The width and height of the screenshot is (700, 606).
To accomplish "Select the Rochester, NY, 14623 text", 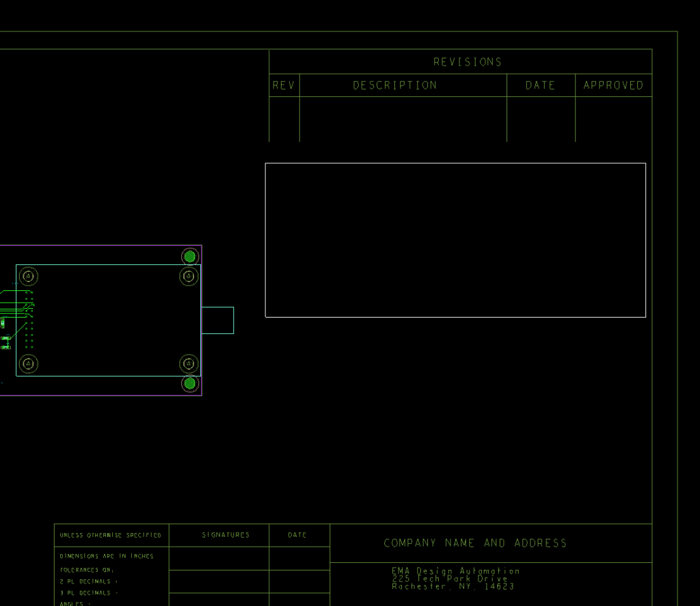I will (x=453, y=586).
